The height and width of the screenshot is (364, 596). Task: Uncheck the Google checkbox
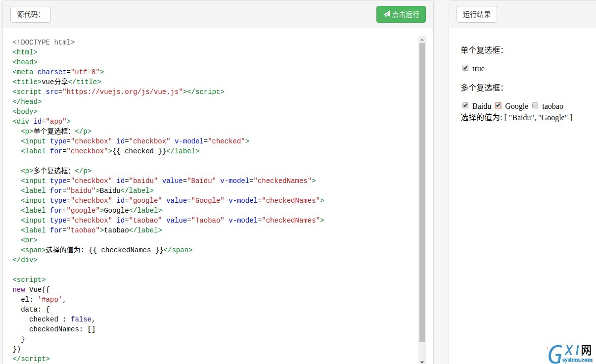point(498,106)
